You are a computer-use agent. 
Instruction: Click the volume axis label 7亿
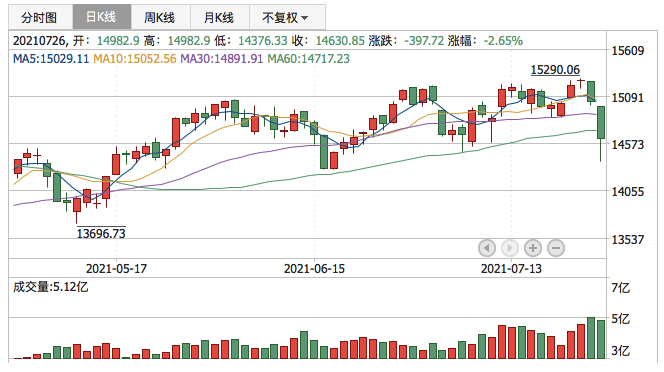(x=621, y=288)
